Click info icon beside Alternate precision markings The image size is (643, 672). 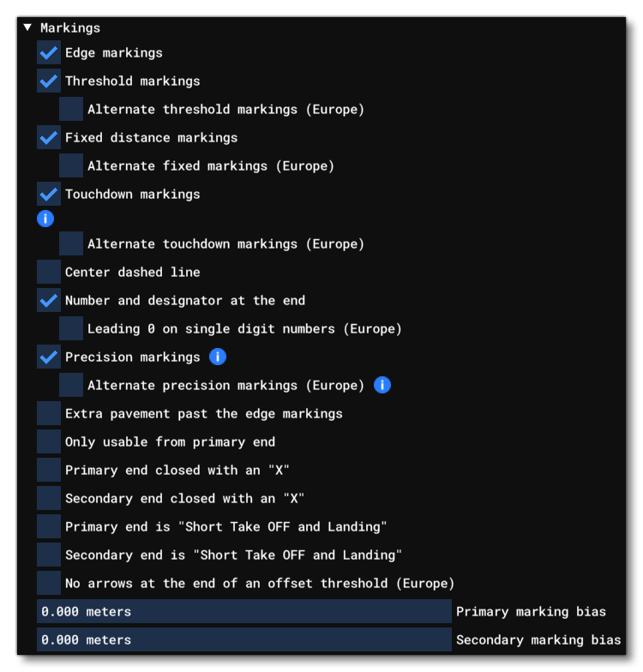point(382,385)
